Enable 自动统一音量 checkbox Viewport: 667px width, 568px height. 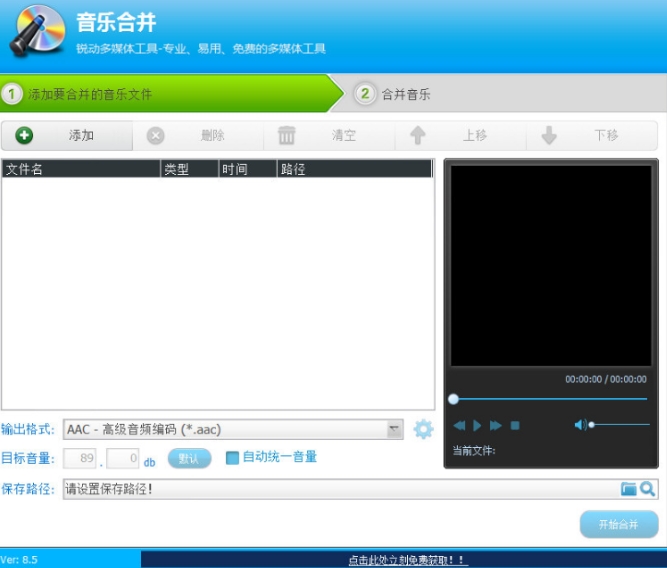pyautogui.click(x=232, y=457)
